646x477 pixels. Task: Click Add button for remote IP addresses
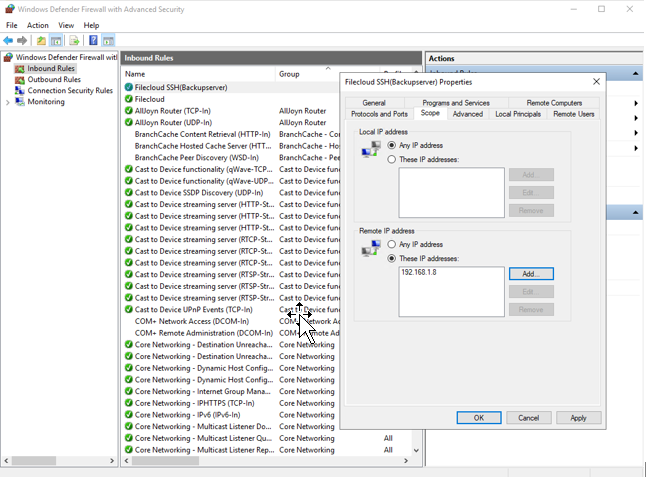[x=530, y=273]
